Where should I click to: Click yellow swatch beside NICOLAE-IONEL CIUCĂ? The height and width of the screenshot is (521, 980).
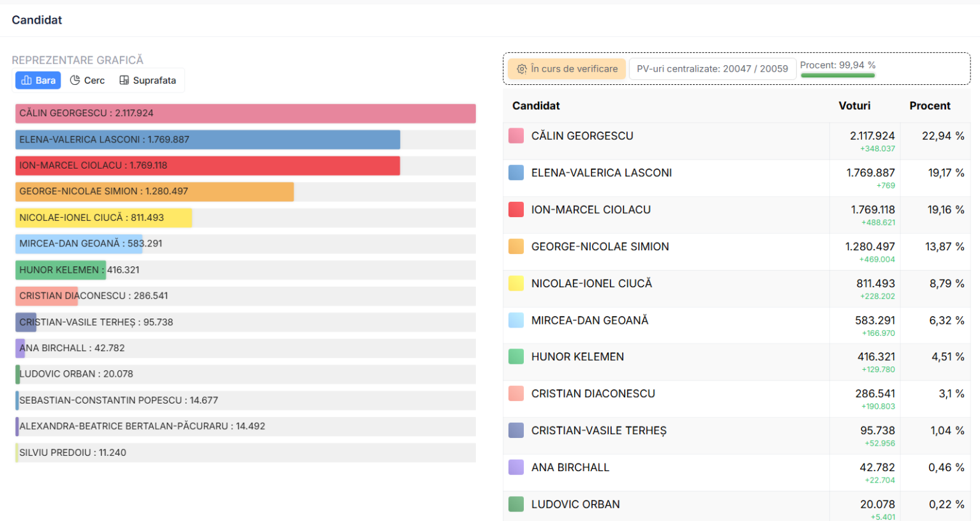coord(516,283)
